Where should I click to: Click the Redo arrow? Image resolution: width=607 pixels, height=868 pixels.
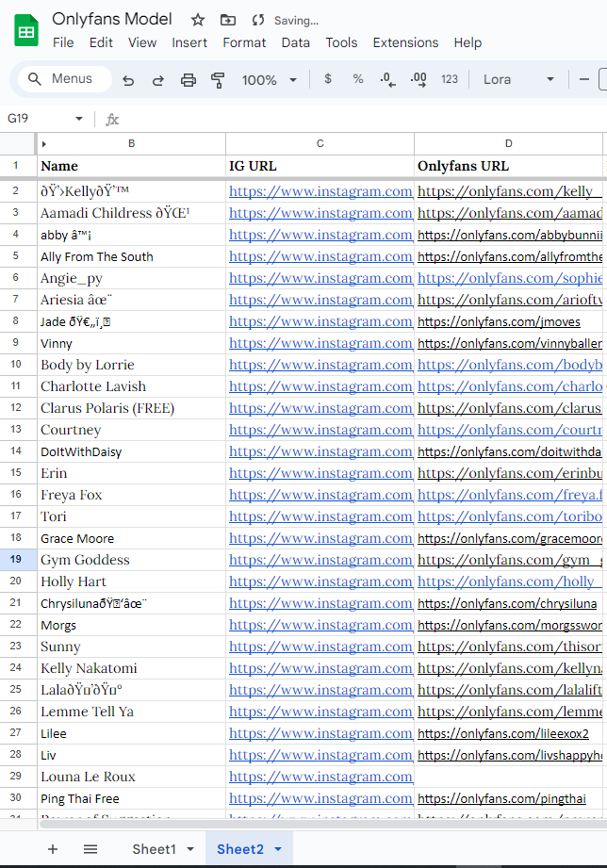click(x=157, y=80)
